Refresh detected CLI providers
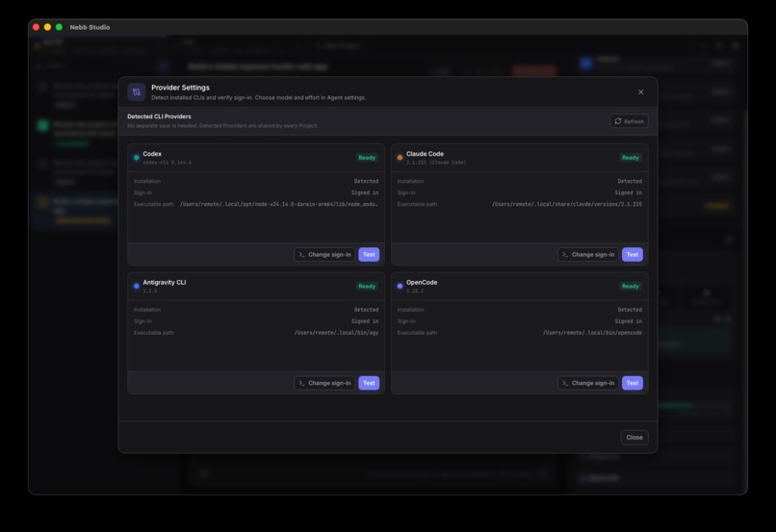 pyautogui.click(x=629, y=121)
